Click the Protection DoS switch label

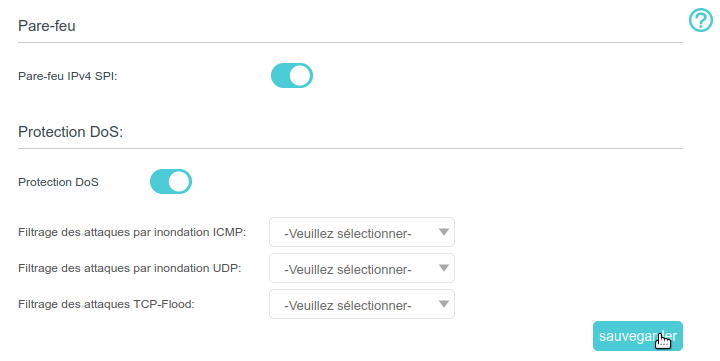(x=58, y=182)
